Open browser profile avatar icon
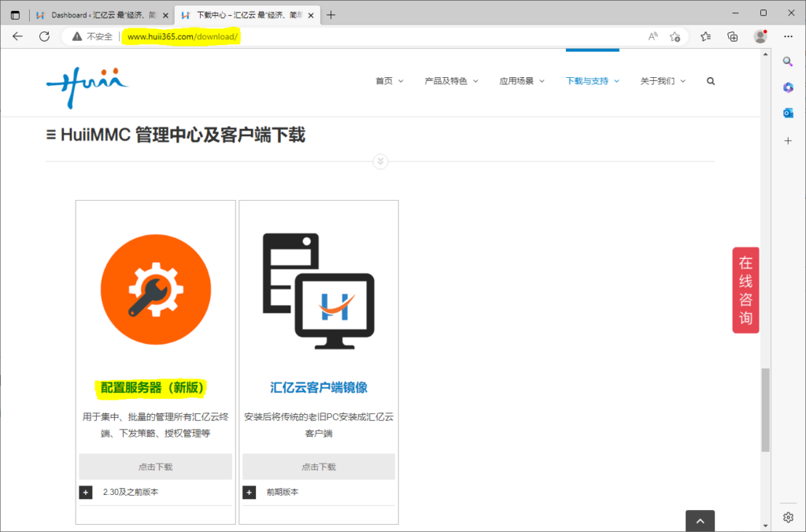This screenshot has width=806, height=532. tap(760, 36)
